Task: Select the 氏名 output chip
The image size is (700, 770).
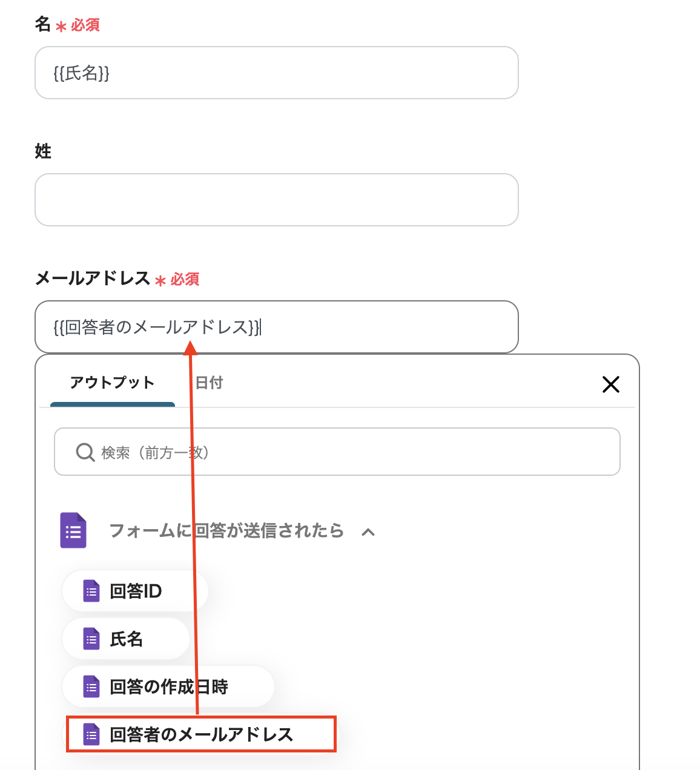Action: coord(125,638)
